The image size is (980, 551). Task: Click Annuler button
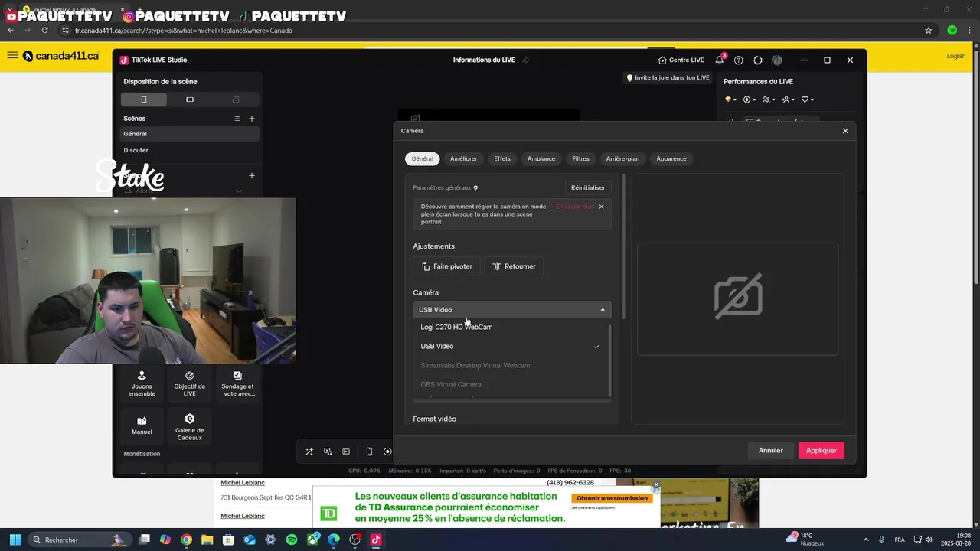pos(770,451)
